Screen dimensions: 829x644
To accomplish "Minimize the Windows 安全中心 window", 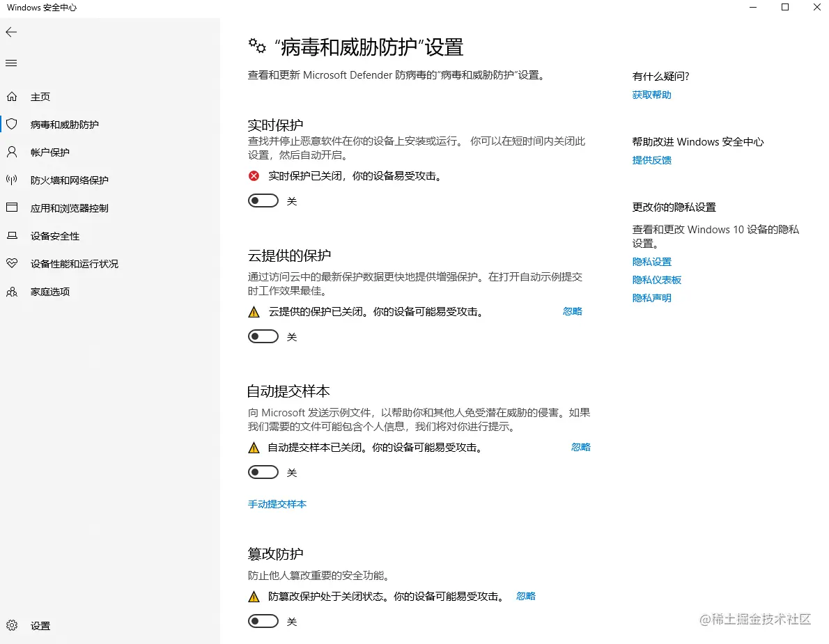I will (753, 8).
